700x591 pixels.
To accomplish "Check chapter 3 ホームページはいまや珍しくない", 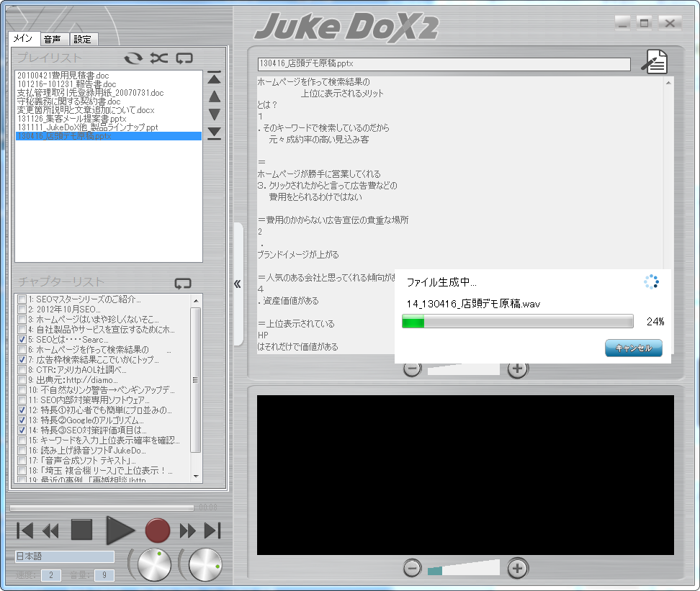I will coord(22,319).
